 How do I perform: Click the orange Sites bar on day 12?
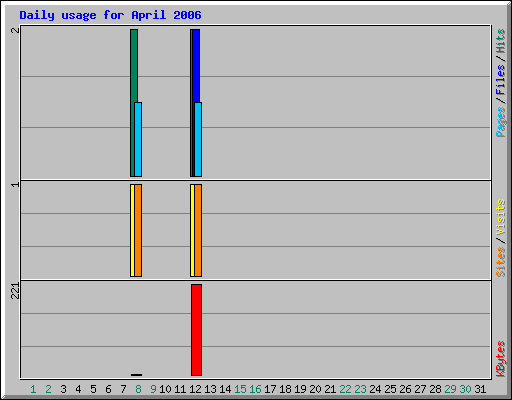198,230
